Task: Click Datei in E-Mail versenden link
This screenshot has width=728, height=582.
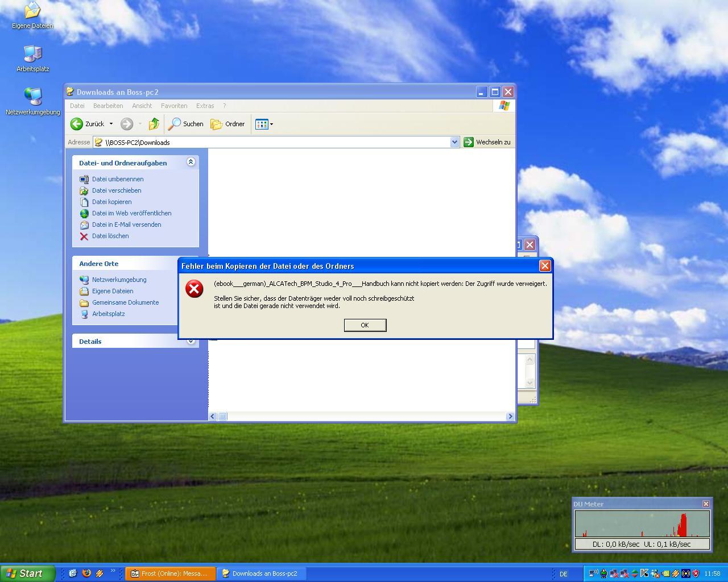Action: [126, 225]
